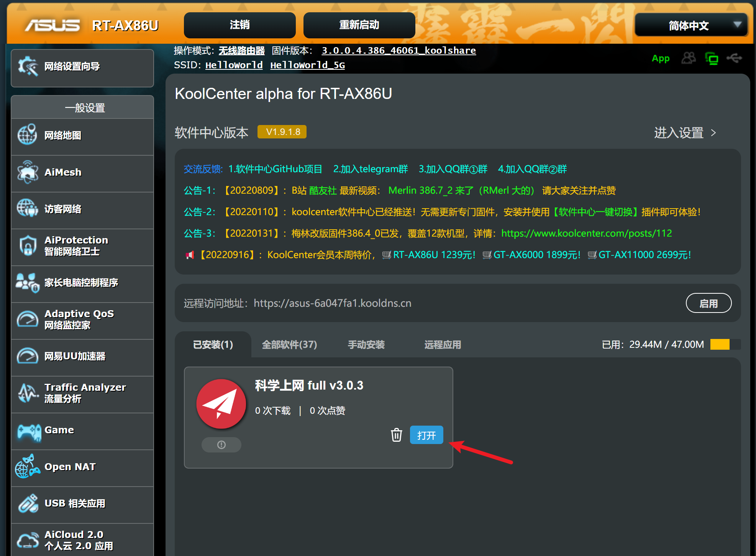Switch to 远程应用 tab

click(x=443, y=344)
